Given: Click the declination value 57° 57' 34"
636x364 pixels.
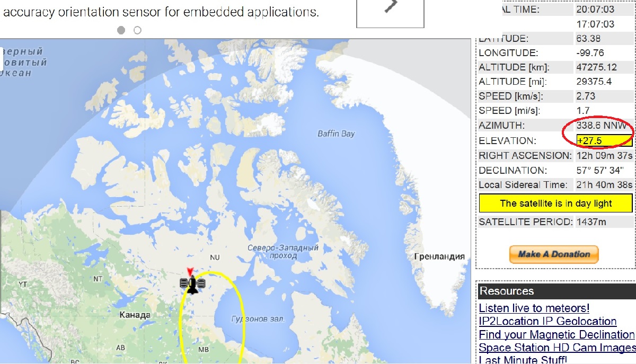Looking at the screenshot, I should tap(599, 171).
